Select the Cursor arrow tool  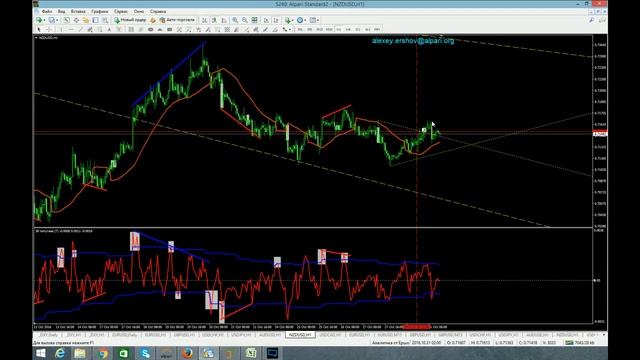pyautogui.click(x=39, y=29)
